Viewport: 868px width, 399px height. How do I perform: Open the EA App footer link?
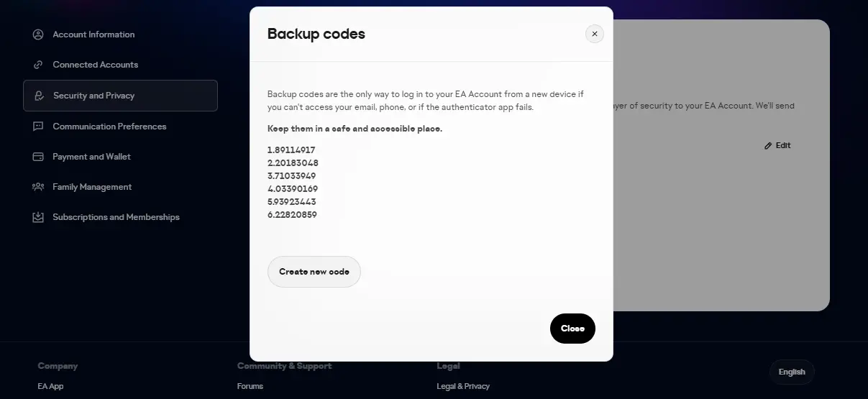tap(50, 386)
